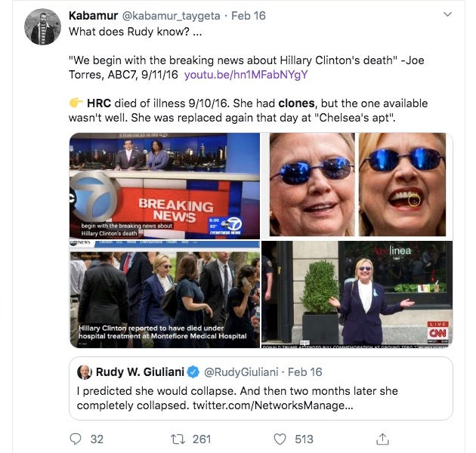
Task: Click the retweet arrows icon
Action: point(178,439)
